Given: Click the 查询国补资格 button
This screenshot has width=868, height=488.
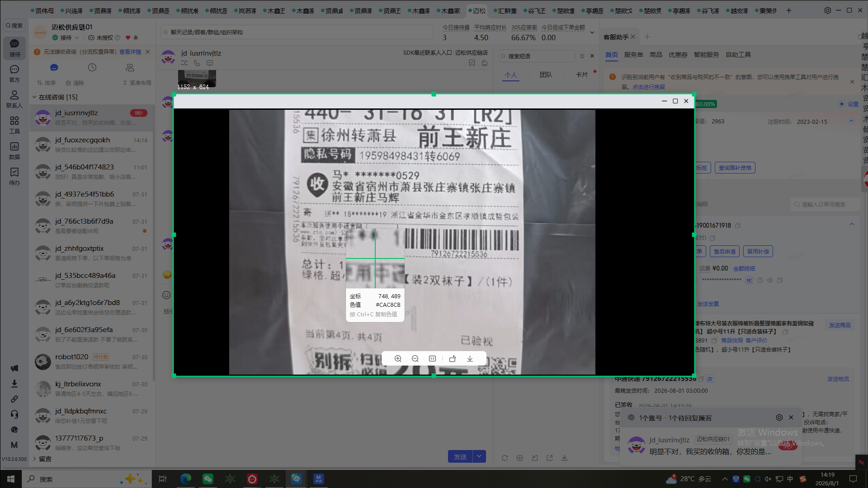Looking at the screenshot, I should tap(735, 168).
